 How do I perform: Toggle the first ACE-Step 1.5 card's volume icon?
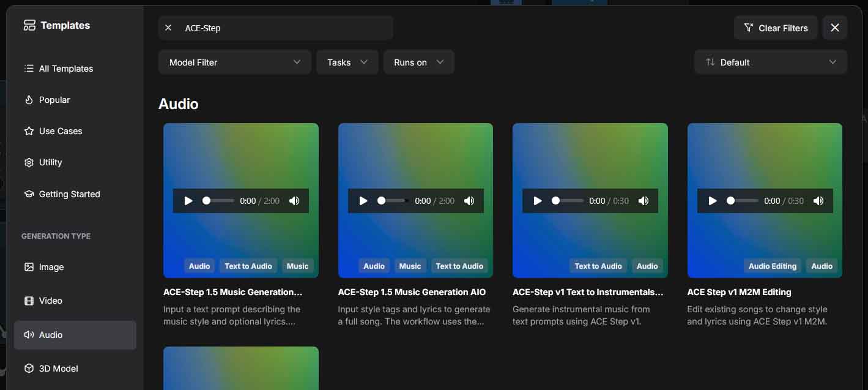294,201
